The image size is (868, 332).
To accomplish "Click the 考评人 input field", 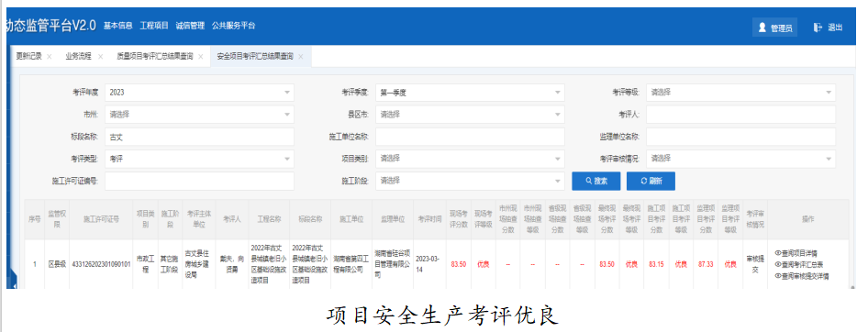I will coord(740,115).
